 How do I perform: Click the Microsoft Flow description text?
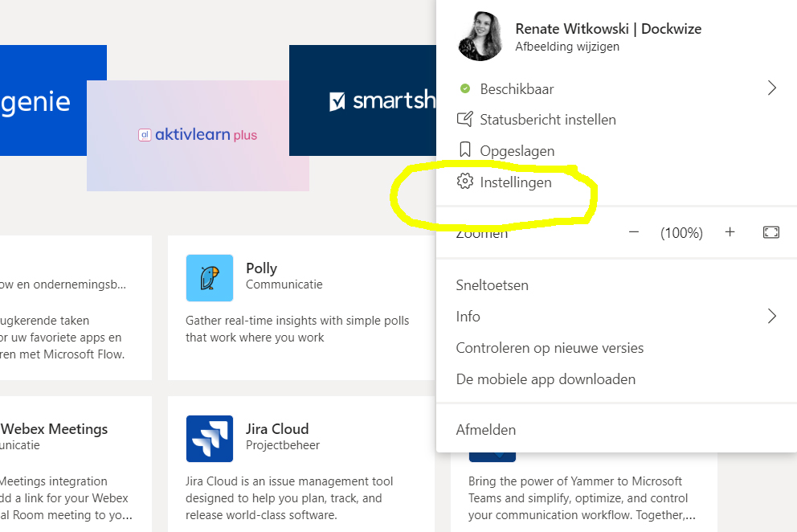click(63, 338)
